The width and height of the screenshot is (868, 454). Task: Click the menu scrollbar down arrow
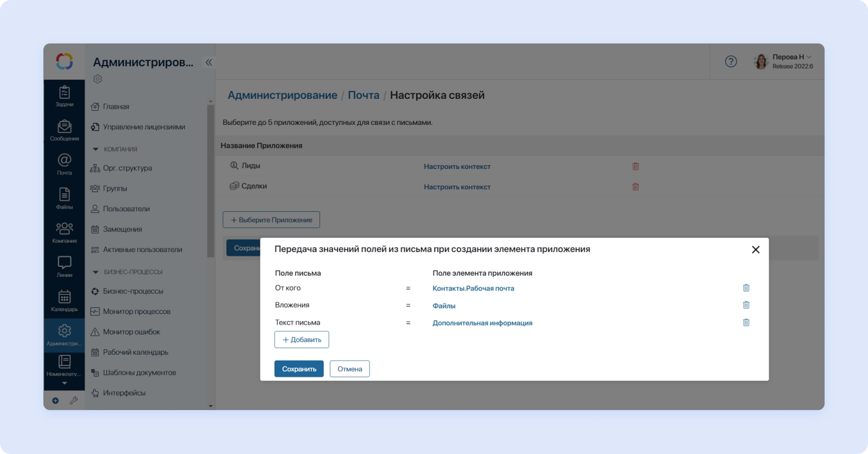(210, 406)
